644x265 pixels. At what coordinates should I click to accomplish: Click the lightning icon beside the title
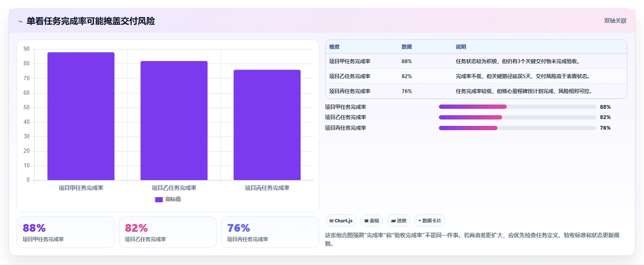[x=20, y=21]
